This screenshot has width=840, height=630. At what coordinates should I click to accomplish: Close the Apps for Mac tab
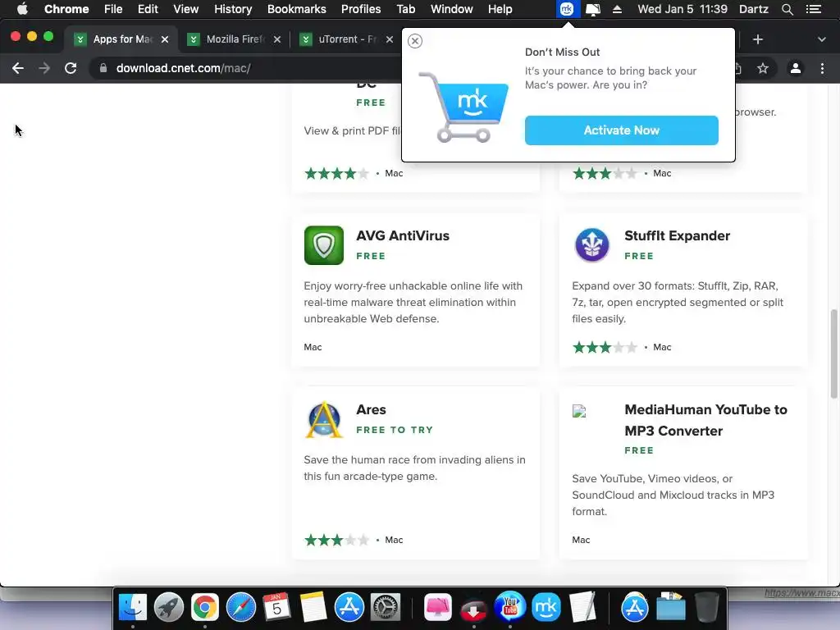click(x=165, y=39)
